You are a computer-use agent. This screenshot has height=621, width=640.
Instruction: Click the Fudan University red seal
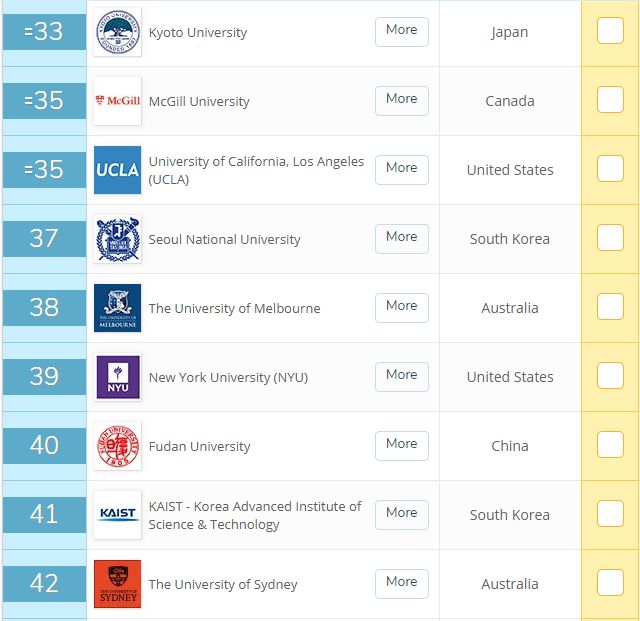pos(117,446)
